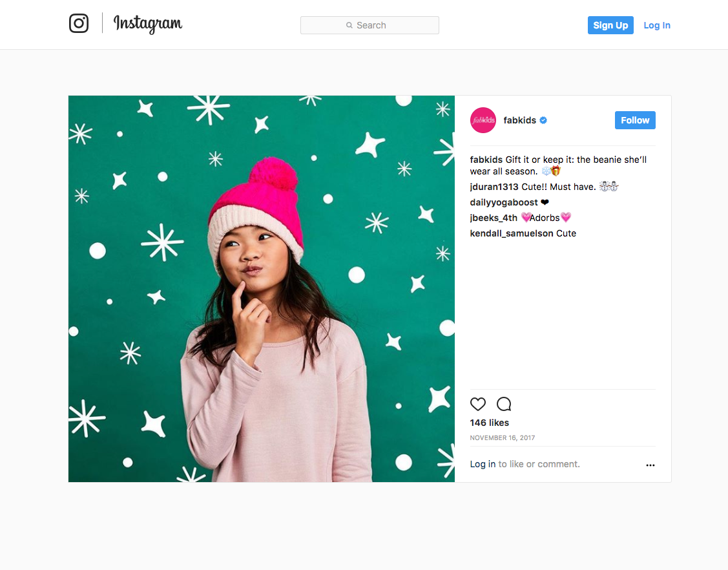Open jbeeks_4th commenter profile
Image resolution: width=728 pixels, height=570 pixels.
(x=494, y=218)
